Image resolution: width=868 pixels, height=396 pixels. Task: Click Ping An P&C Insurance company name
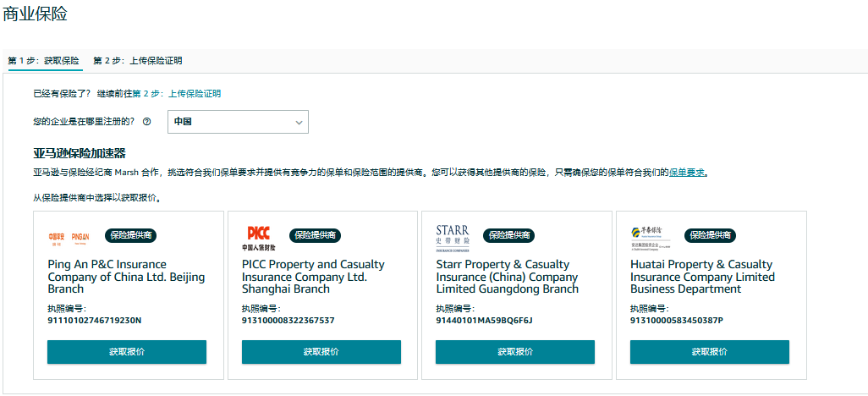[x=126, y=277]
